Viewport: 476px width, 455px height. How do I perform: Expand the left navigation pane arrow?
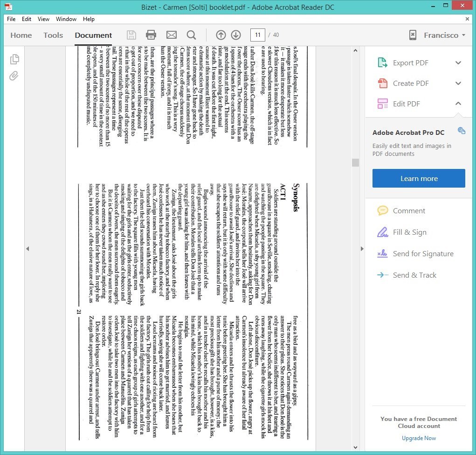28,249
